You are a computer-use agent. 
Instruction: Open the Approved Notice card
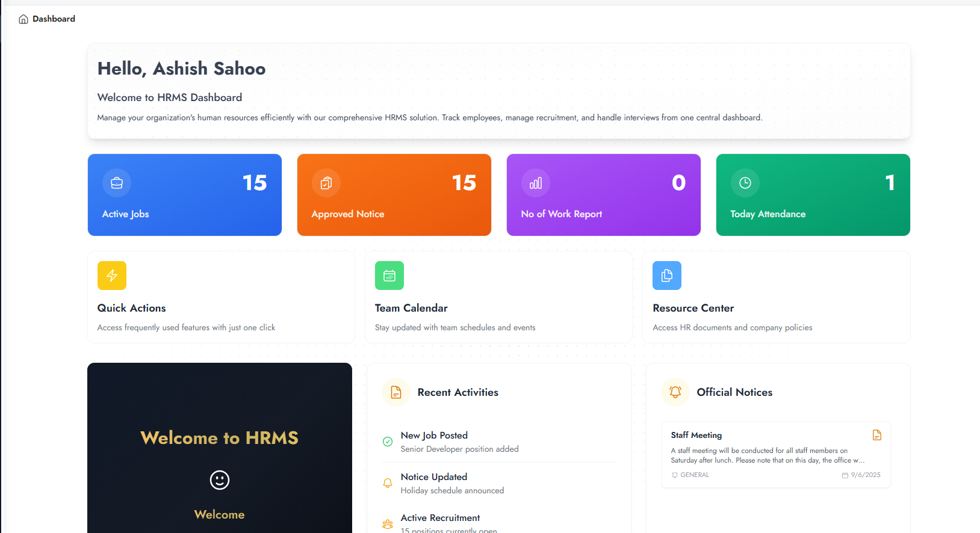pyautogui.click(x=394, y=195)
